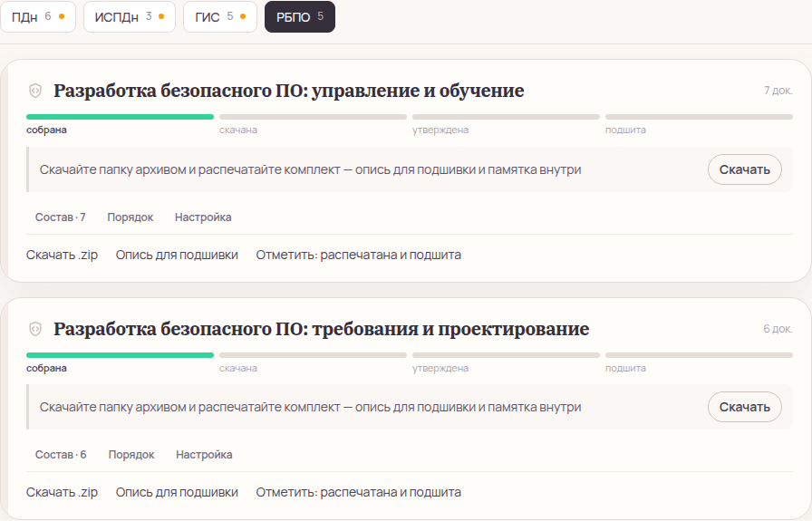This screenshot has height=521, width=812.
Task: Open Порядок tab in 'требования и проектирование' card
Action: [x=131, y=455]
